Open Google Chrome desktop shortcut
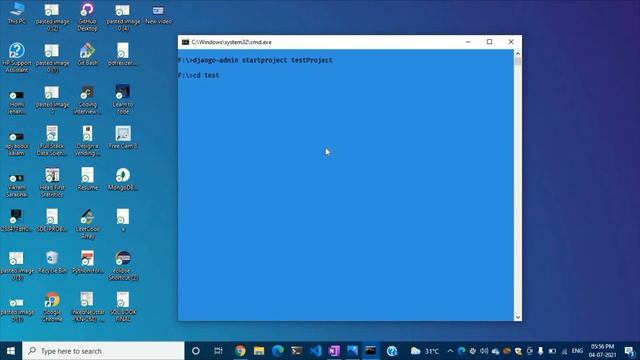The height and width of the screenshot is (360, 640). [52, 307]
